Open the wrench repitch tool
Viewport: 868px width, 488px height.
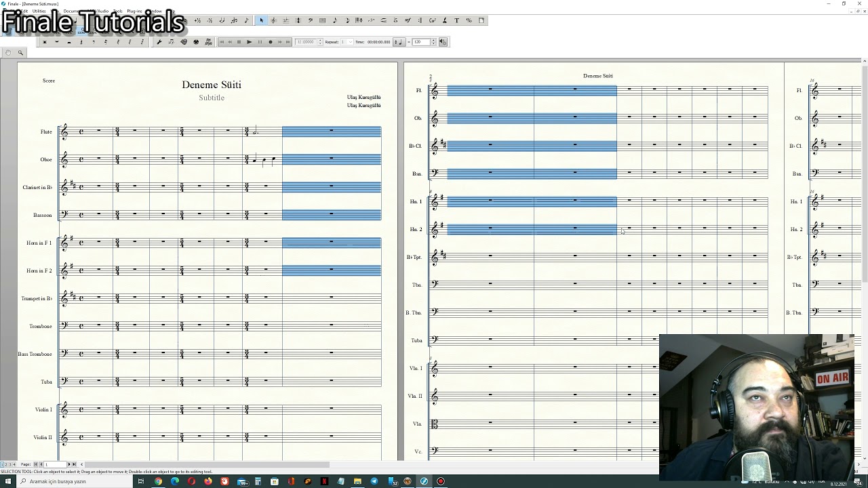tap(159, 42)
